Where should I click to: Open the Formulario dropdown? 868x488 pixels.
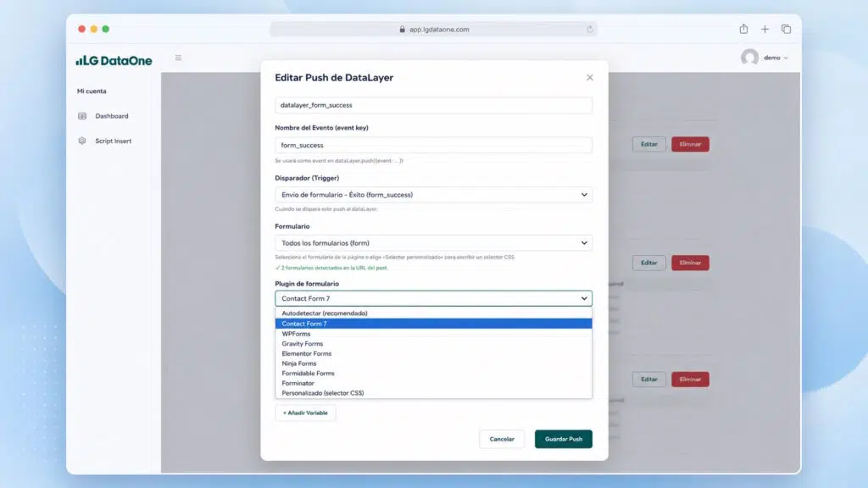[433, 243]
